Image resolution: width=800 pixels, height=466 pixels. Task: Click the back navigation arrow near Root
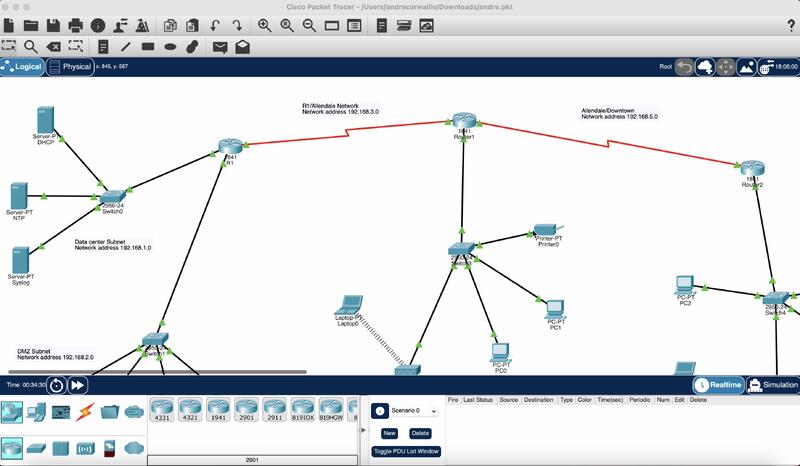[x=684, y=67]
